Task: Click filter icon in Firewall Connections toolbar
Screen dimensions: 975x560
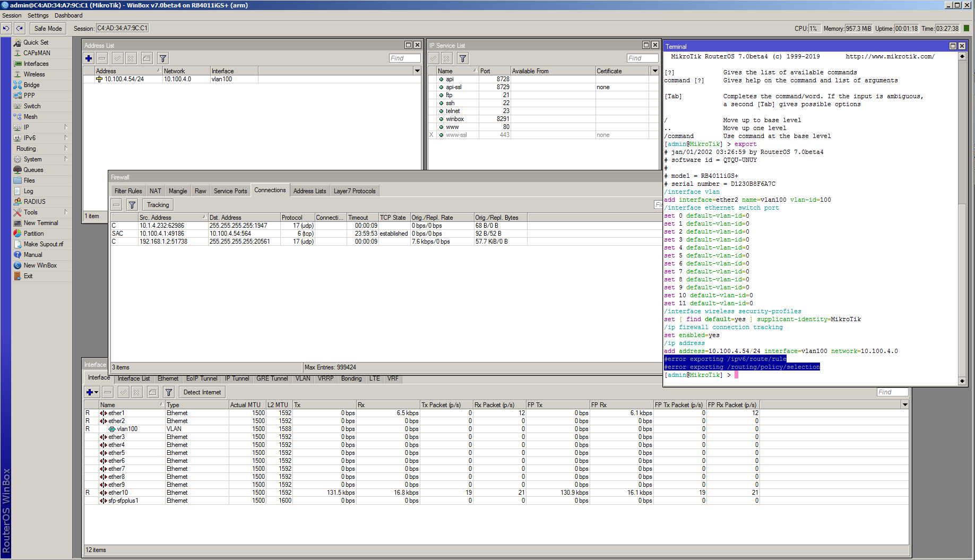Action: pyautogui.click(x=132, y=205)
